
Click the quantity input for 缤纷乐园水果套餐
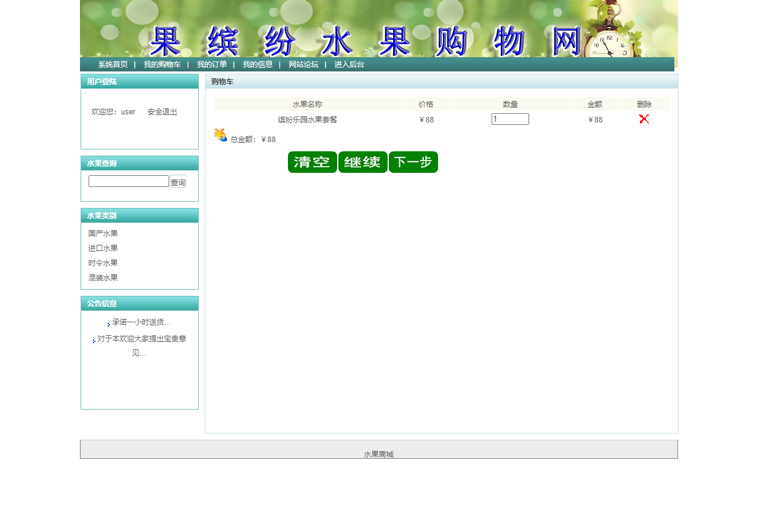(x=510, y=119)
